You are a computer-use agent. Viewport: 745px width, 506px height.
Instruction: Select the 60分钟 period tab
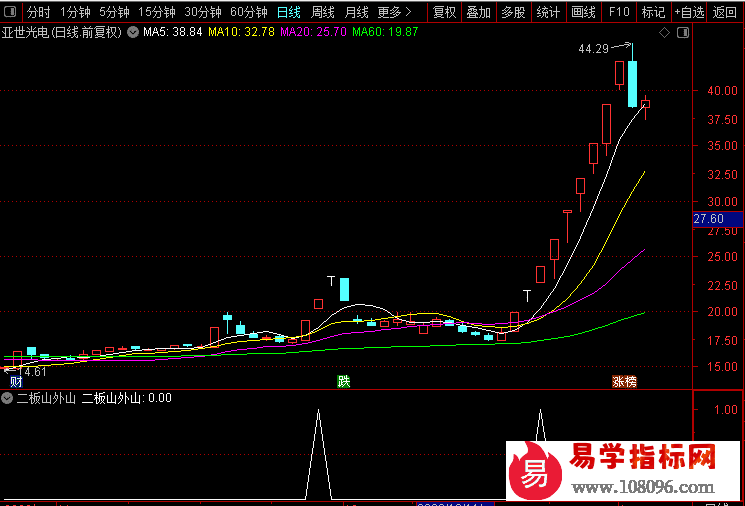[x=248, y=12]
